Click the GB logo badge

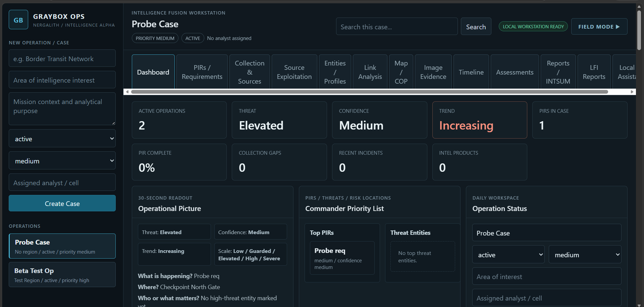19,20
